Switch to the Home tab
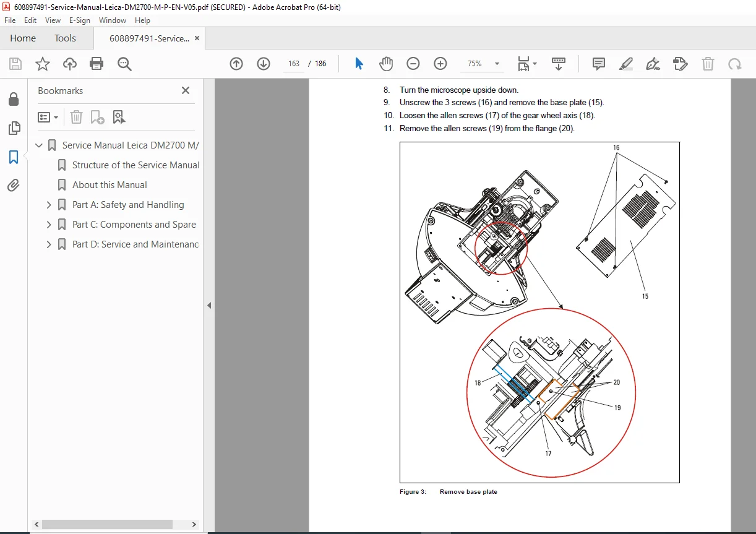Viewport: 756px width, 534px height. click(x=23, y=38)
